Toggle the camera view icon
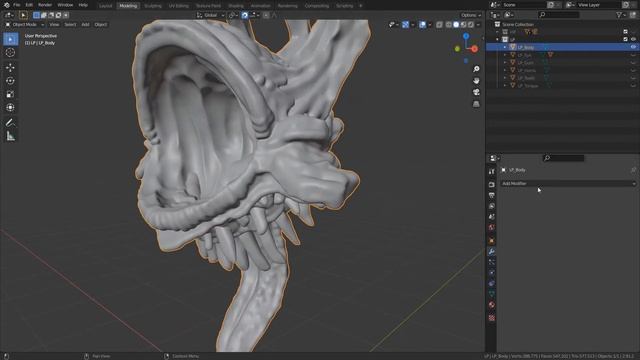Screen dimensions: 640x360 point(476,92)
